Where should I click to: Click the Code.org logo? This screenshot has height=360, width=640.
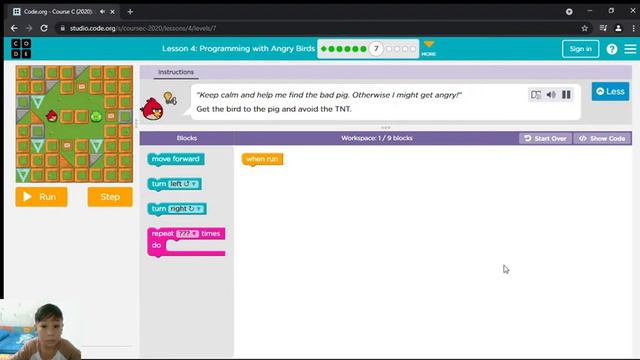point(21,49)
